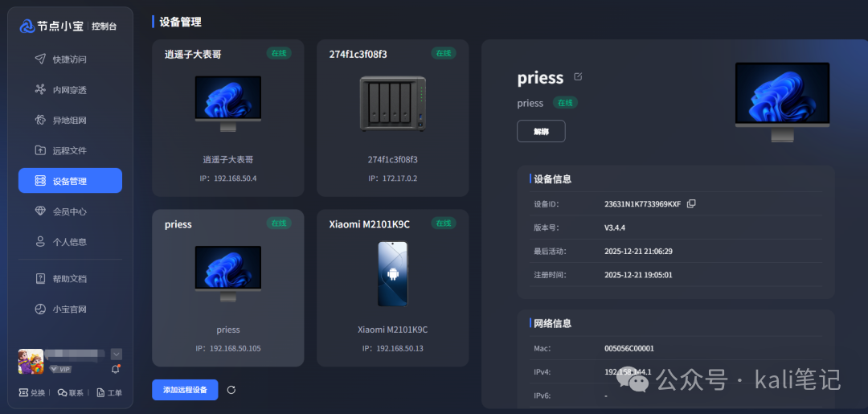The height and width of the screenshot is (414, 868).
Task: Click the user avatar picture
Action: click(x=31, y=362)
